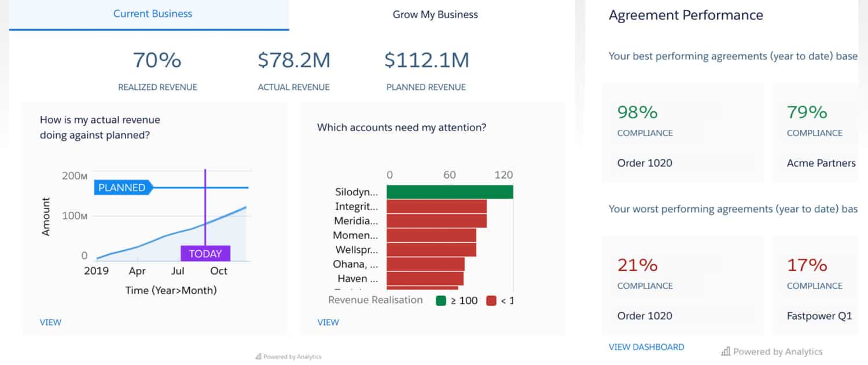The width and height of the screenshot is (868, 365).
Task: Select the purple TODAY marker
Action: pyautogui.click(x=205, y=254)
